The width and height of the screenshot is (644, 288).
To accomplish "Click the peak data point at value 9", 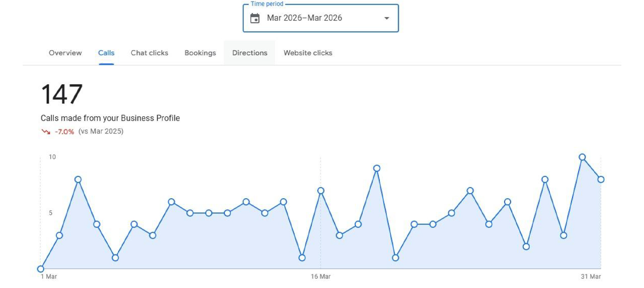I will tap(377, 168).
